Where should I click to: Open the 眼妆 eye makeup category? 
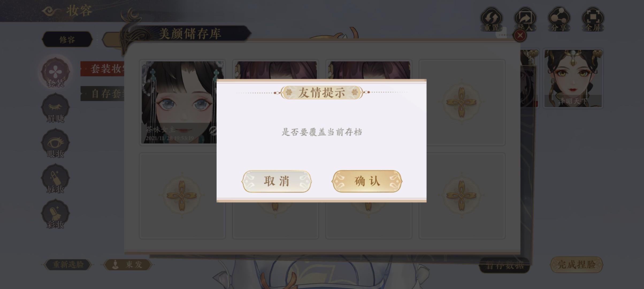[55, 143]
